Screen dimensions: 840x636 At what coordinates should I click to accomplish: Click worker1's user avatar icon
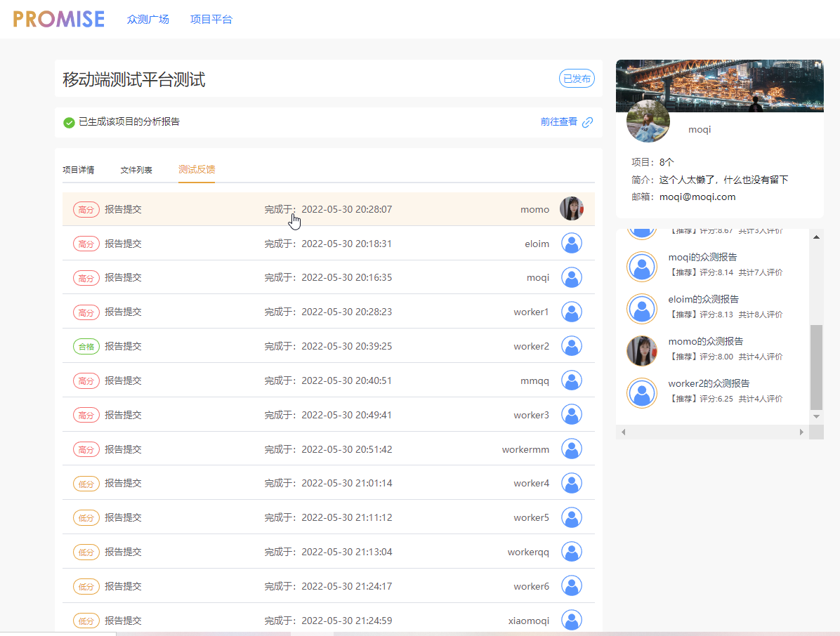pyautogui.click(x=572, y=312)
